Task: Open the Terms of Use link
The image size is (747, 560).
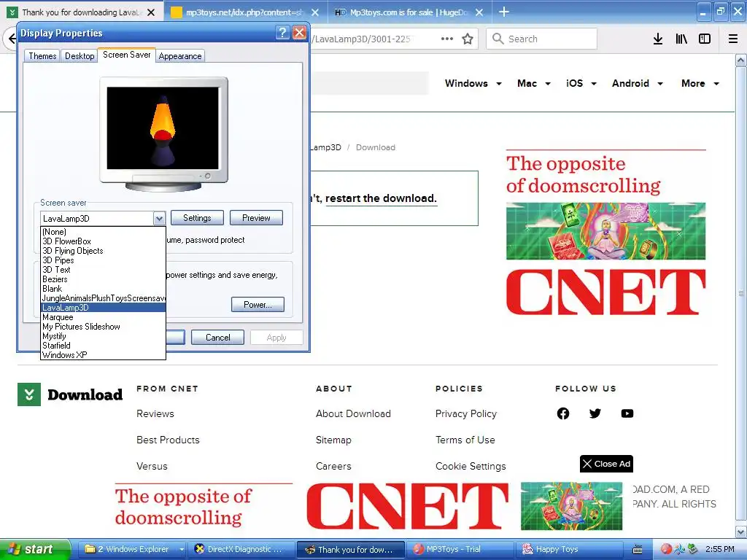Action: point(465,440)
